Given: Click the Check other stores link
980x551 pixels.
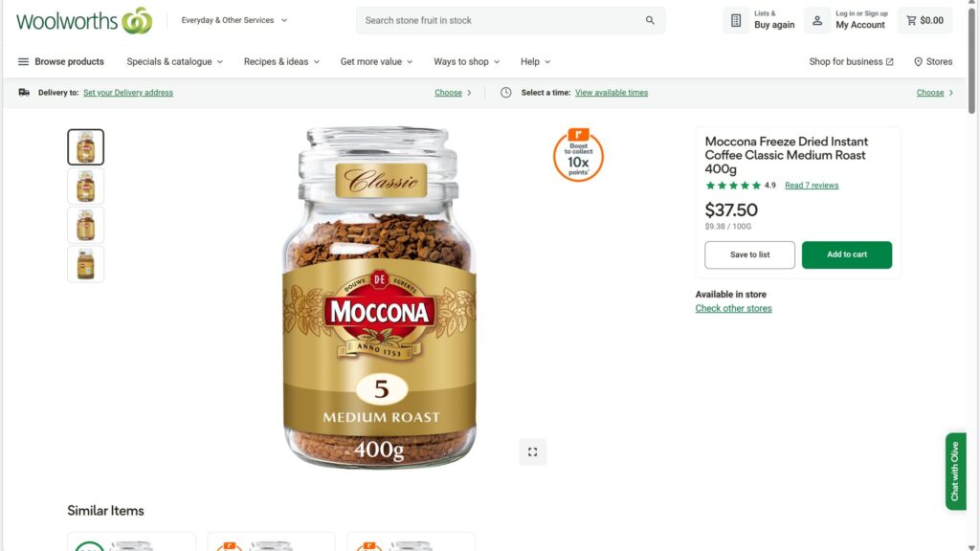Looking at the screenshot, I should pos(733,308).
